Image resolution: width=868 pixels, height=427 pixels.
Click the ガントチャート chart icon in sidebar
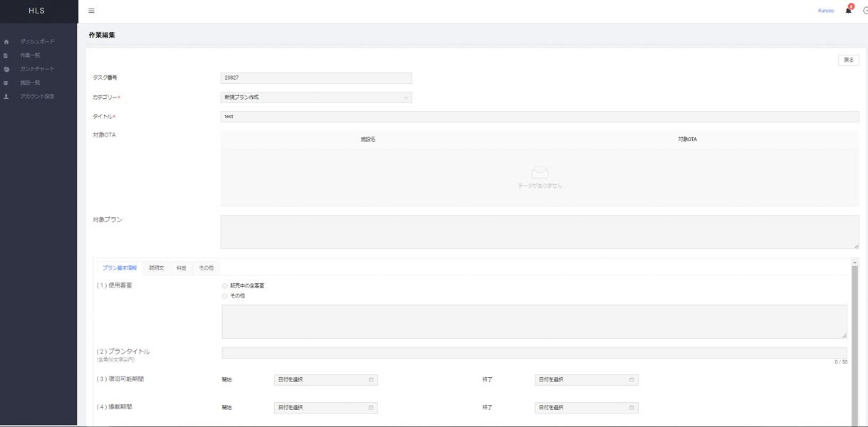[x=6, y=69]
